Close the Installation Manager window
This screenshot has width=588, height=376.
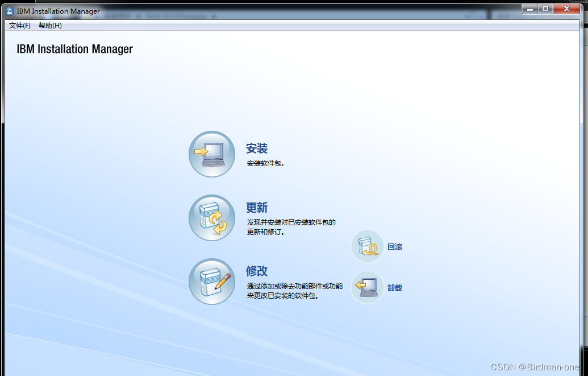pyautogui.click(x=566, y=9)
